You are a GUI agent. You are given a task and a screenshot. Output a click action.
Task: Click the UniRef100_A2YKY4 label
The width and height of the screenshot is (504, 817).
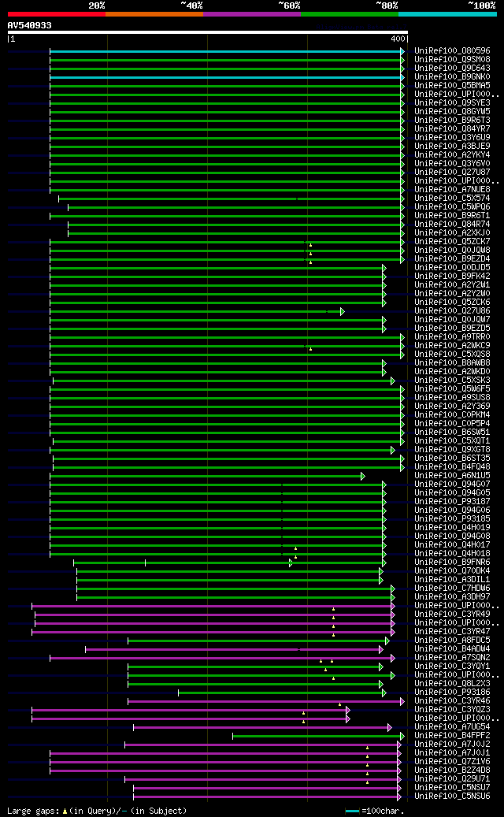452,154
